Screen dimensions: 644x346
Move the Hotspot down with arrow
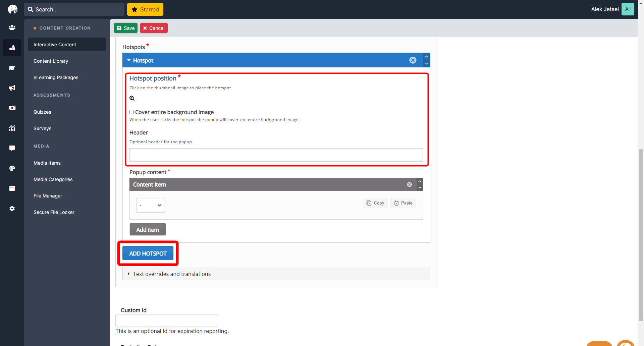(x=426, y=63)
